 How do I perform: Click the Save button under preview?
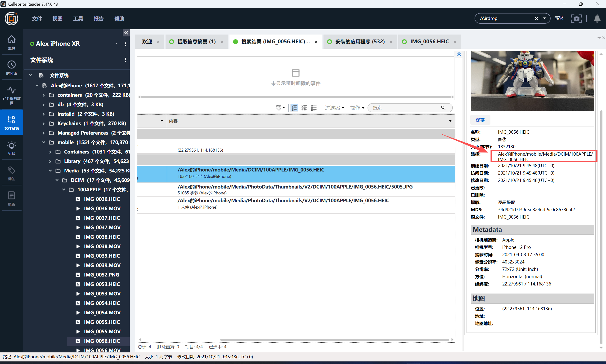click(480, 120)
